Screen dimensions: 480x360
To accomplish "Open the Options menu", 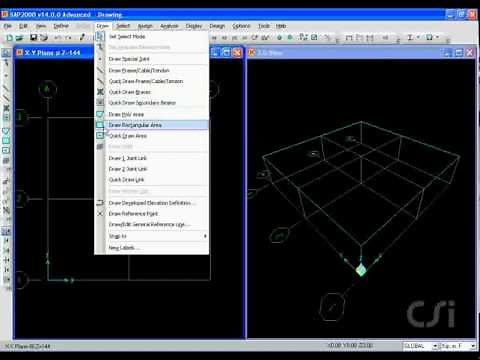I will tap(241, 26).
